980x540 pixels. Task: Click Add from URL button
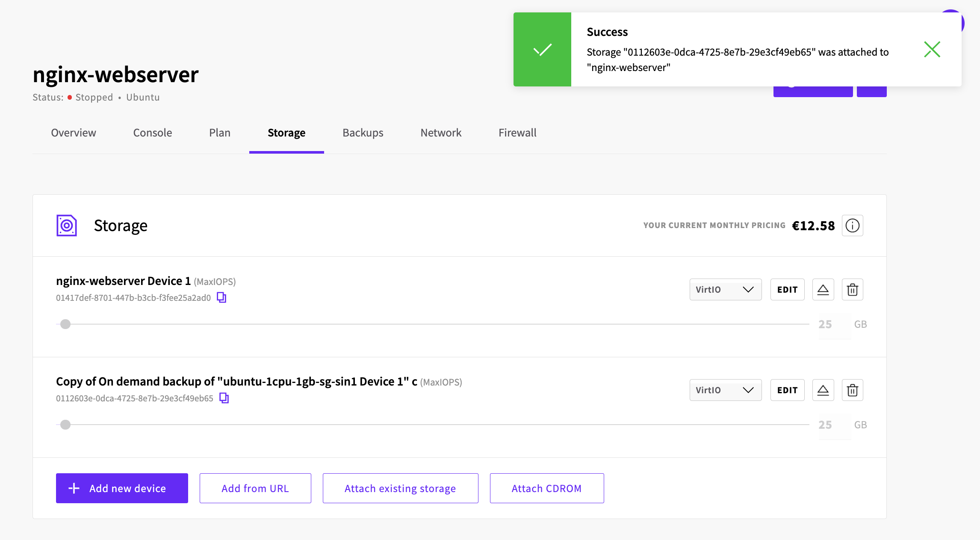click(x=255, y=488)
